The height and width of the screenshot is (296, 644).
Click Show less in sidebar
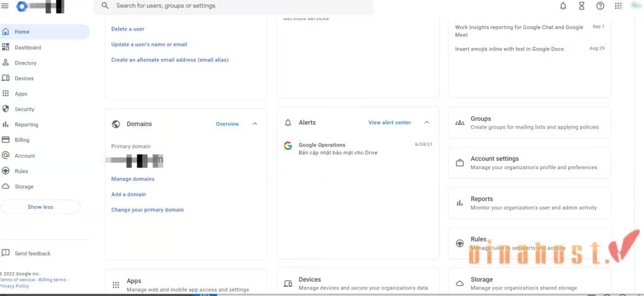click(40, 207)
